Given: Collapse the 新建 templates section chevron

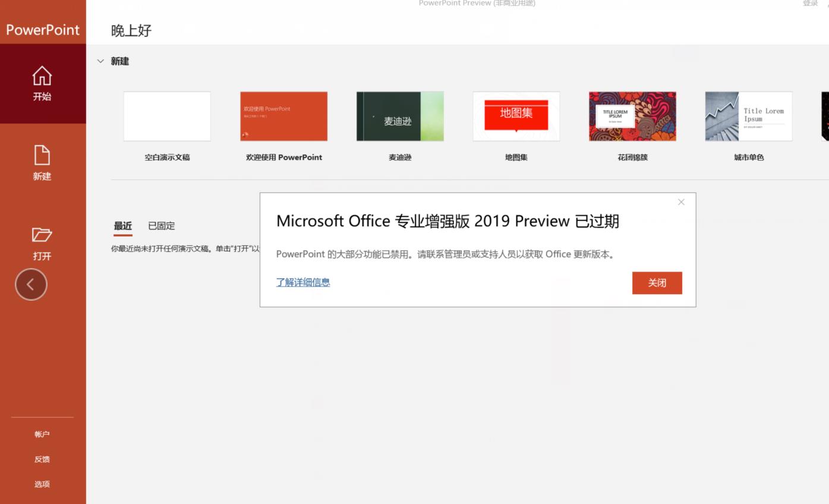Looking at the screenshot, I should [100, 61].
